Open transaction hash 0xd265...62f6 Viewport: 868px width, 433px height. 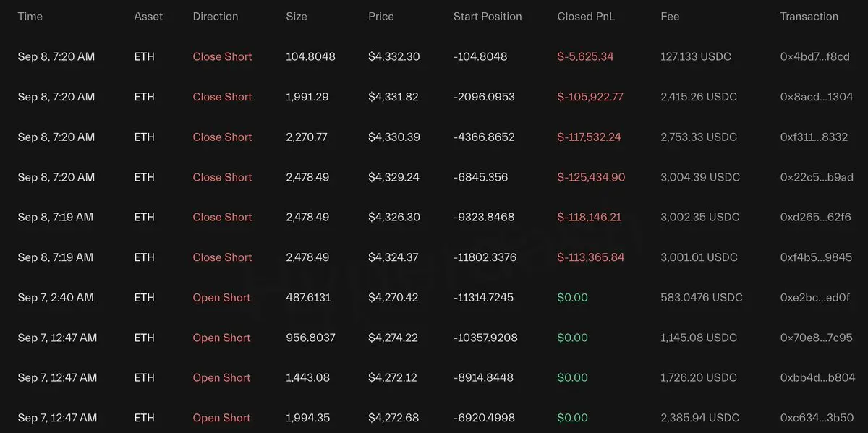[x=815, y=217]
